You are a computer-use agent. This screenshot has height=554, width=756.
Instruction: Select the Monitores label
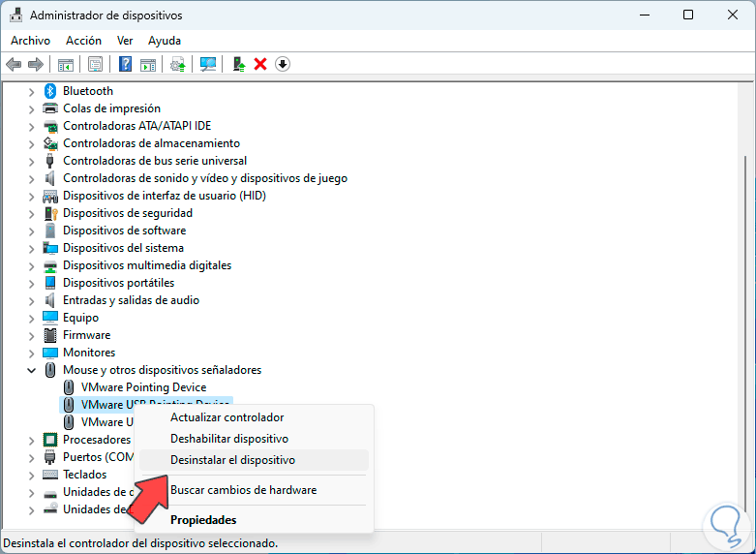click(x=89, y=353)
